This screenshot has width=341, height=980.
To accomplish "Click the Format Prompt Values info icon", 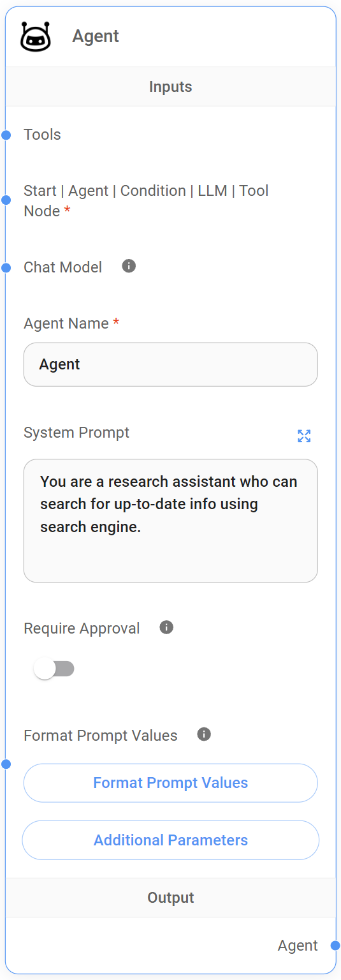I will pos(204,734).
